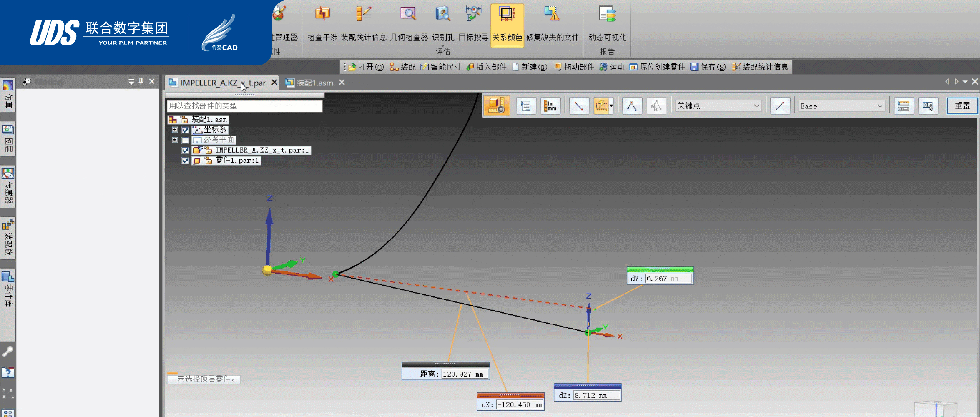Enable the 参考平面 visibility checkbox
980x417 pixels.
[x=186, y=140]
